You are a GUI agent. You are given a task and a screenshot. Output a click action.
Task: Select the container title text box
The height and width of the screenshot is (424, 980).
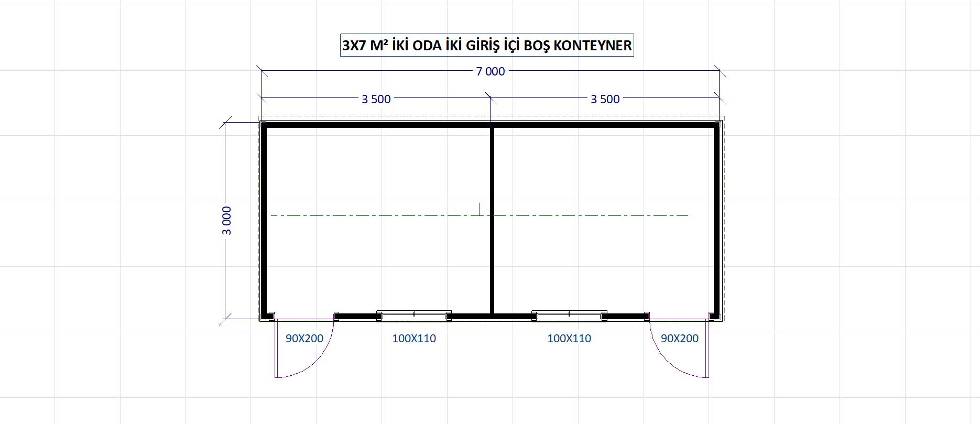click(x=487, y=46)
